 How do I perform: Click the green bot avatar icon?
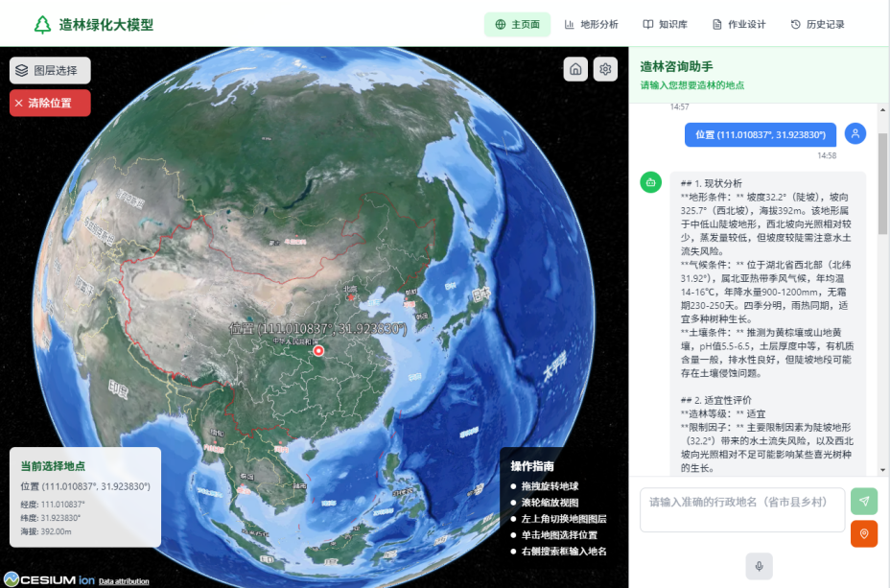(651, 183)
